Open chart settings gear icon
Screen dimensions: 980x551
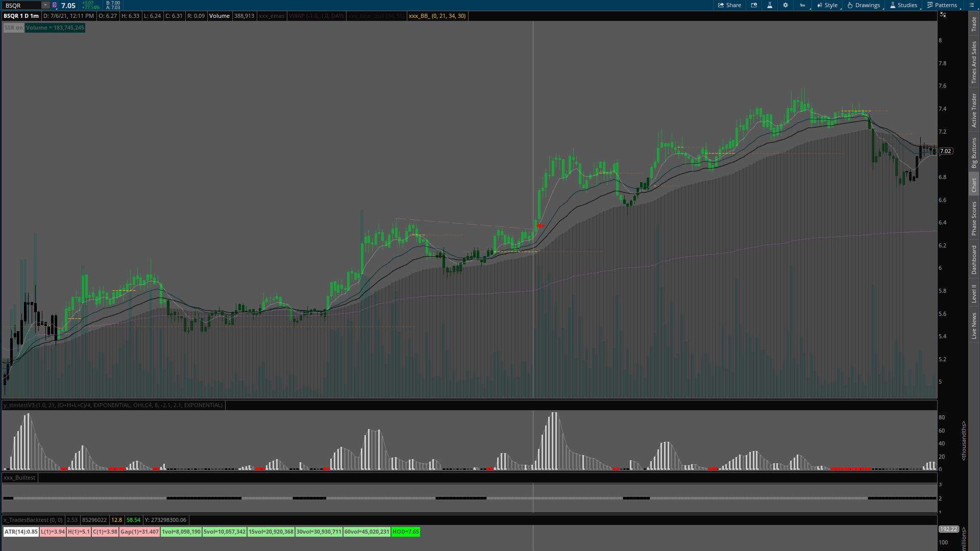tap(786, 5)
